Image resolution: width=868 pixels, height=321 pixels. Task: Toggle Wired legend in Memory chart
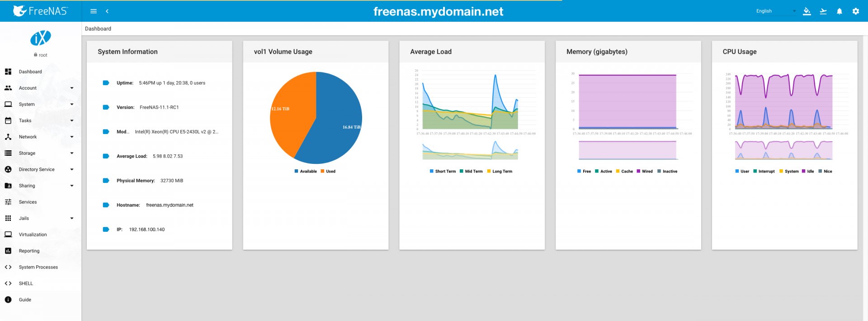coord(638,171)
